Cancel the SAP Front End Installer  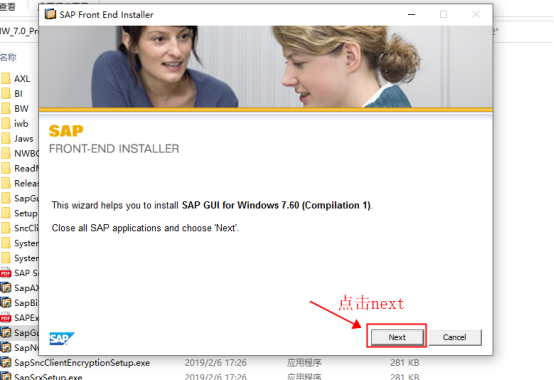click(454, 337)
